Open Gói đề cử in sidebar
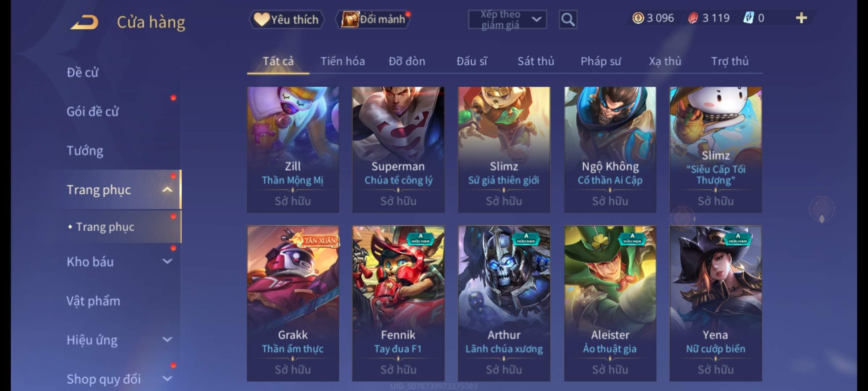Viewport: 868px width, 391px height. (x=93, y=111)
